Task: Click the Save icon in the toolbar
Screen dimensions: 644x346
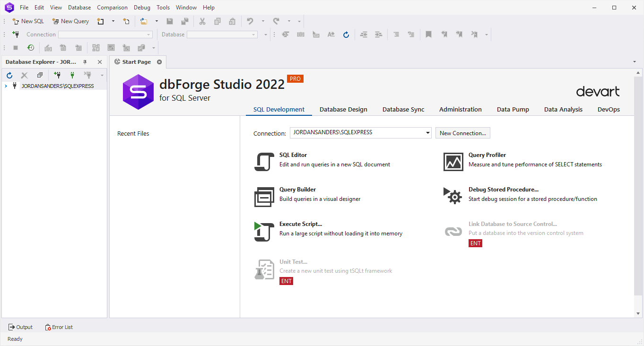Action: coord(170,21)
